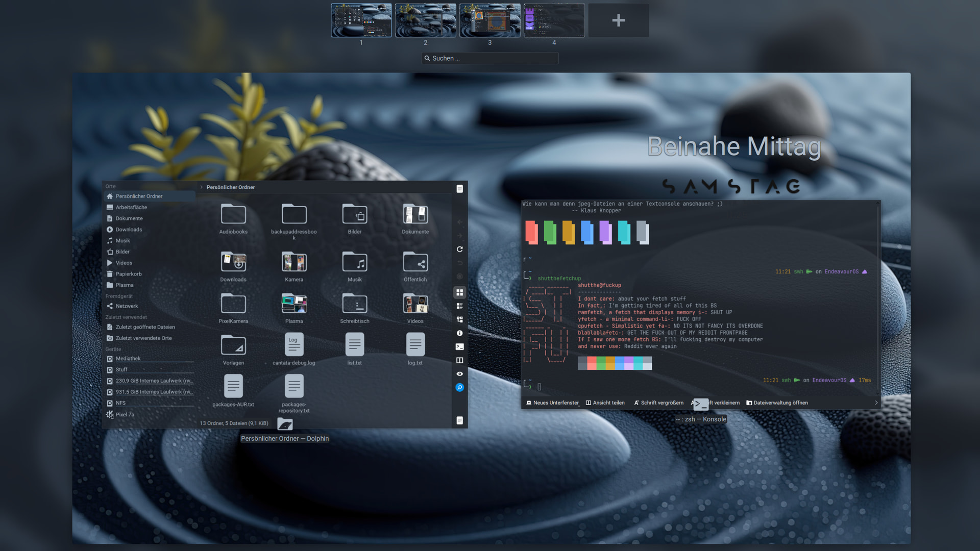980x551 pixels.
Task: Click Dolphin's blue search icon
Action: pyautogui.click(x=459, y=388)
